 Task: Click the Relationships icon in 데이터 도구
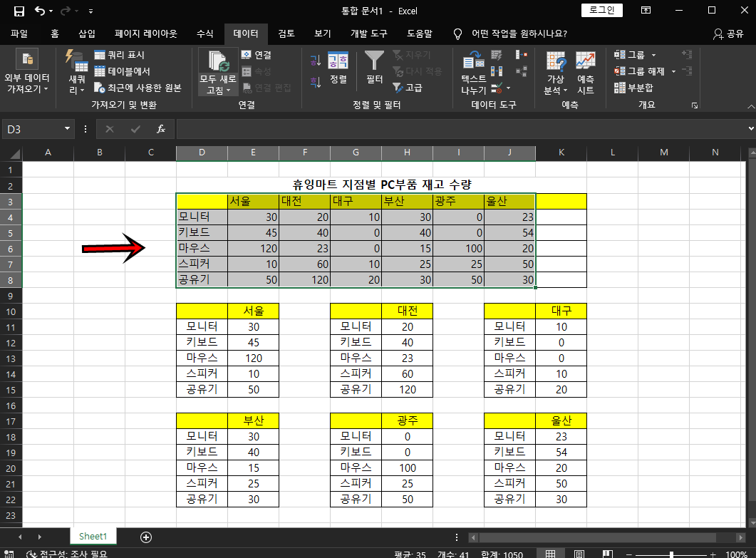coord(521,71)
